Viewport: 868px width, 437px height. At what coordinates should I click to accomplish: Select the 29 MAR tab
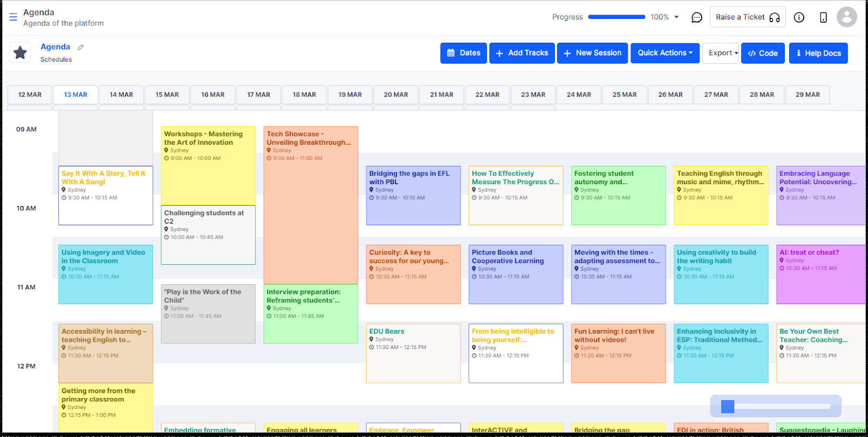(x=808, y=95)
